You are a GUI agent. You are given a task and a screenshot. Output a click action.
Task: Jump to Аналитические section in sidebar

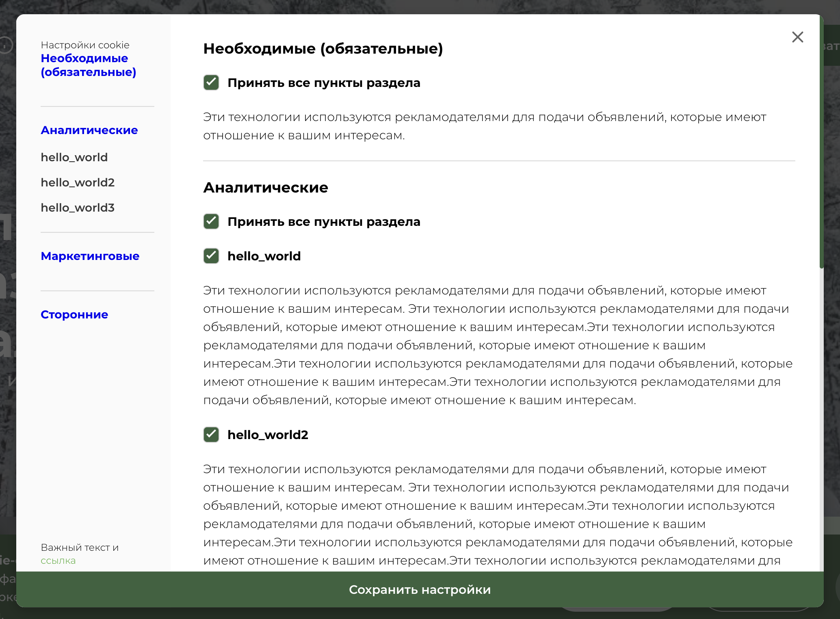pos(89,130)
